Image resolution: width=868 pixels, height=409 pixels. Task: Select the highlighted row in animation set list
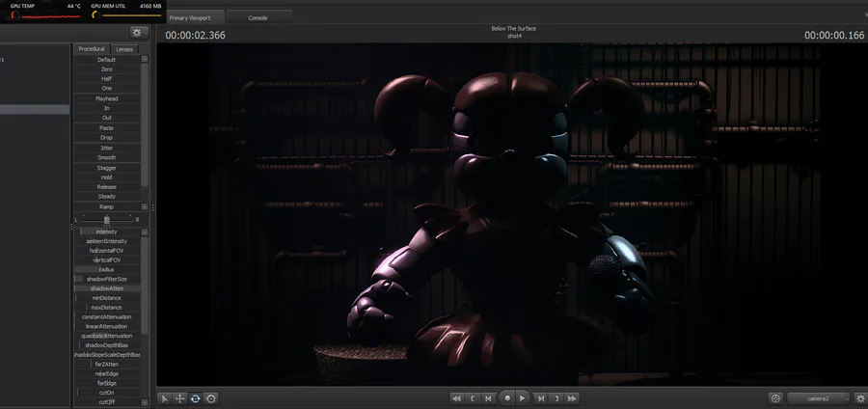(35, 110)
